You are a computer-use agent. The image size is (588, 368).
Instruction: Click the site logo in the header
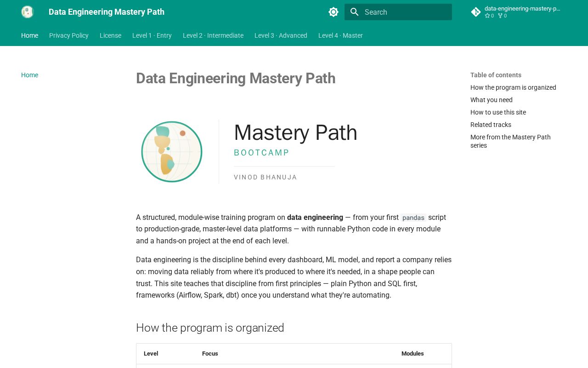pyautogui.click(x=28, y=12)
